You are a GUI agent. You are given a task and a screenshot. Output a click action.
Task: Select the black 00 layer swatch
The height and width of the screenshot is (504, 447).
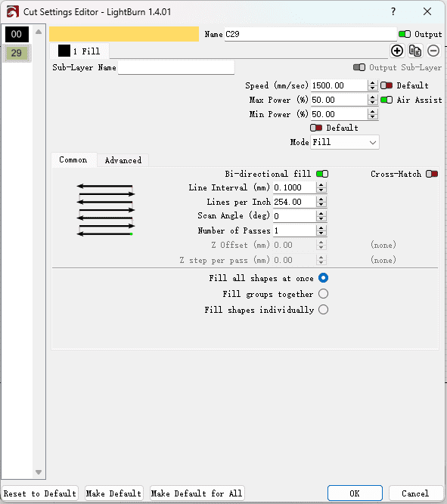click(17, 34)
